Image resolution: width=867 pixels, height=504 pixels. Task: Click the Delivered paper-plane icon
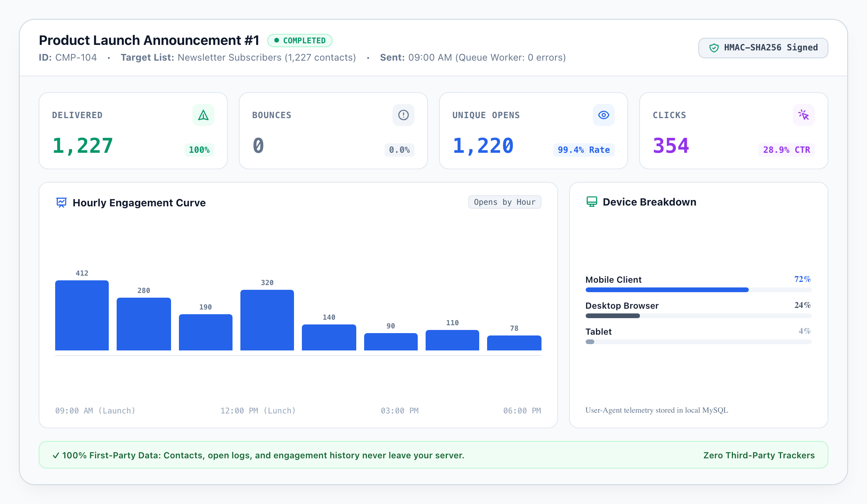point(203,115)
